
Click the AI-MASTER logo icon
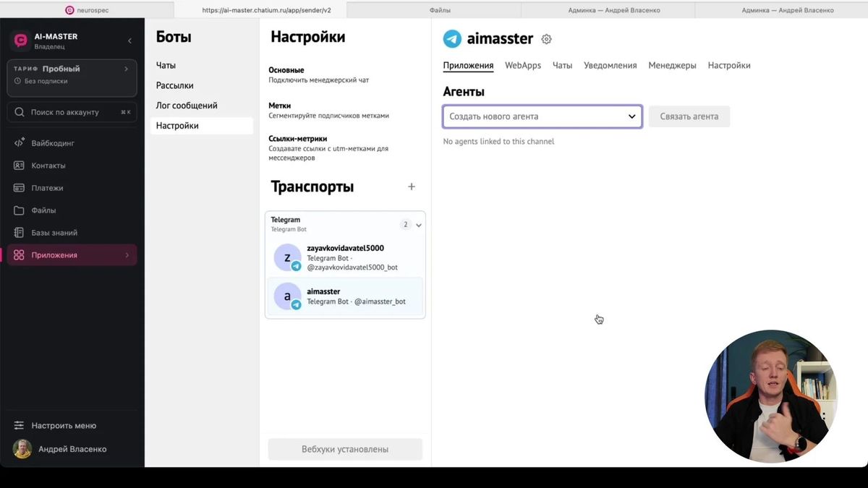(20, 40)
